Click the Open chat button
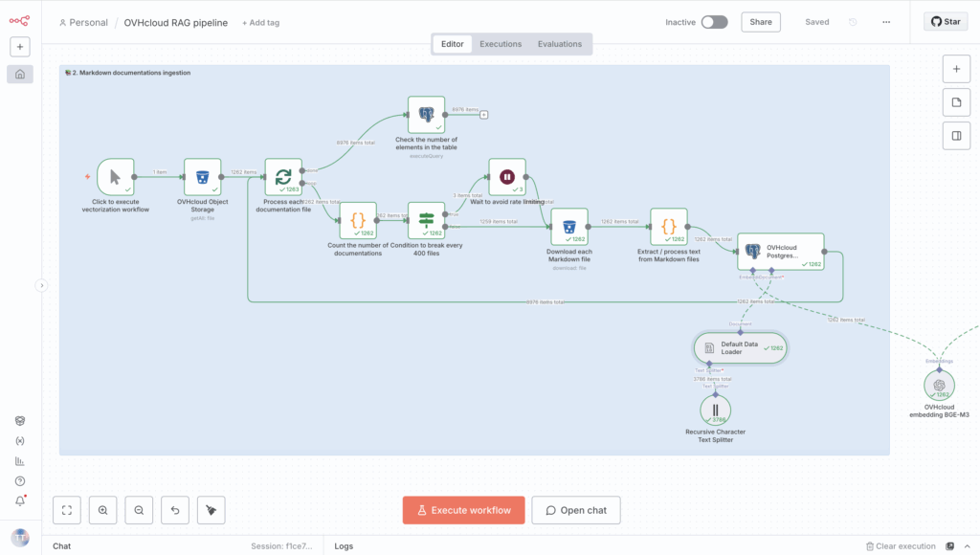This screenshot has width=980, height=555. [x=576, y=510]
